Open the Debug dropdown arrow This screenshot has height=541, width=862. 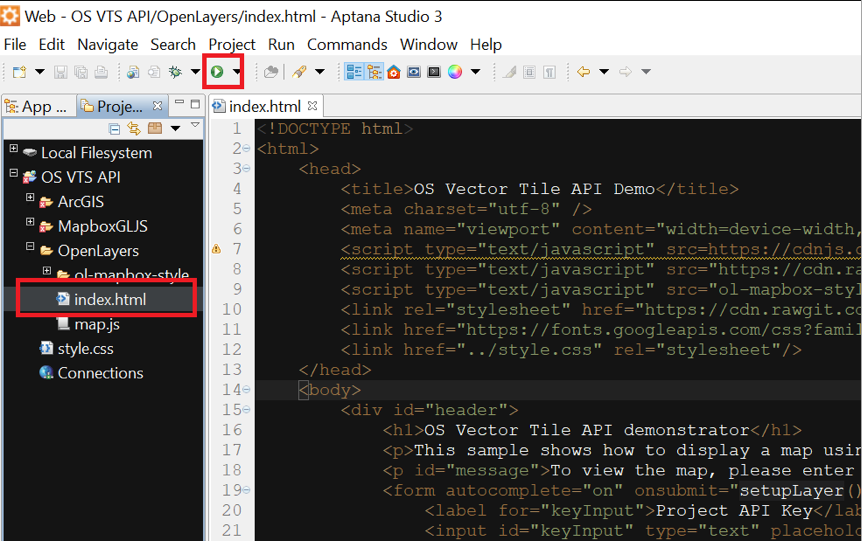point(195,71)
